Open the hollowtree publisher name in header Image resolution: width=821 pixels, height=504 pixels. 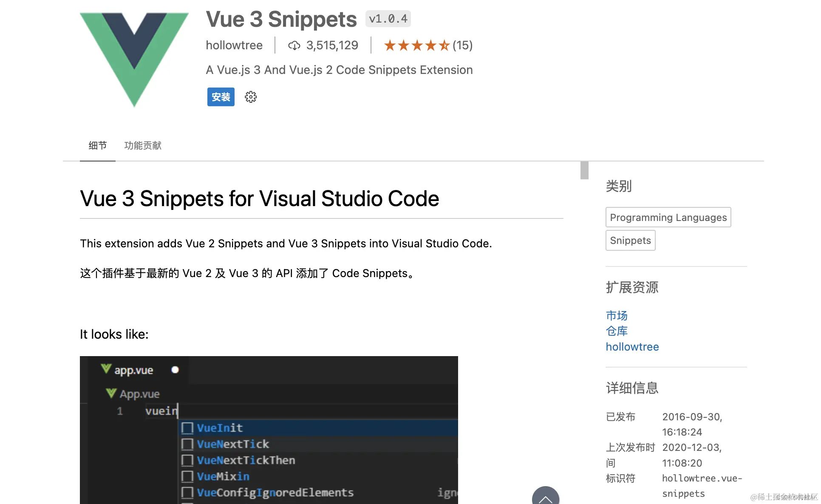coord(234,45)
